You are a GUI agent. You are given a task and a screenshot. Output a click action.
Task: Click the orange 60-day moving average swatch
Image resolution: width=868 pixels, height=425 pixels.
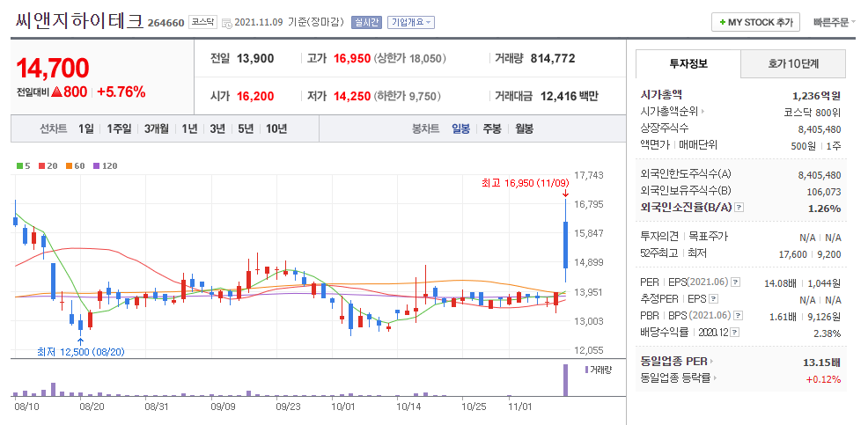point(69,165)
